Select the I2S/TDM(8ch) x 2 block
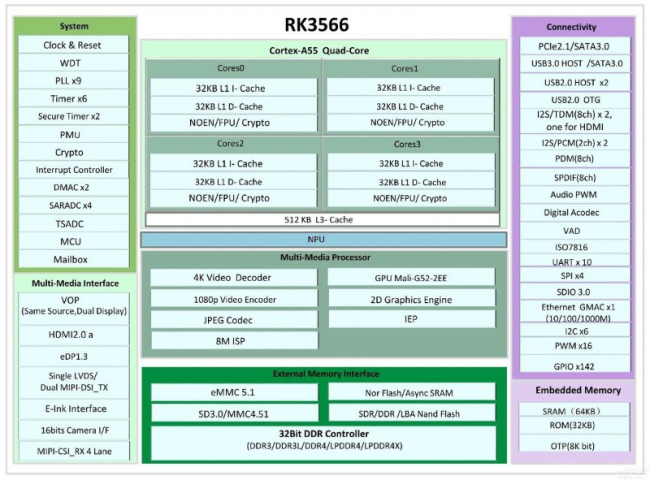The width and height of the screenshot is (650, 480). tap(575, 121)
